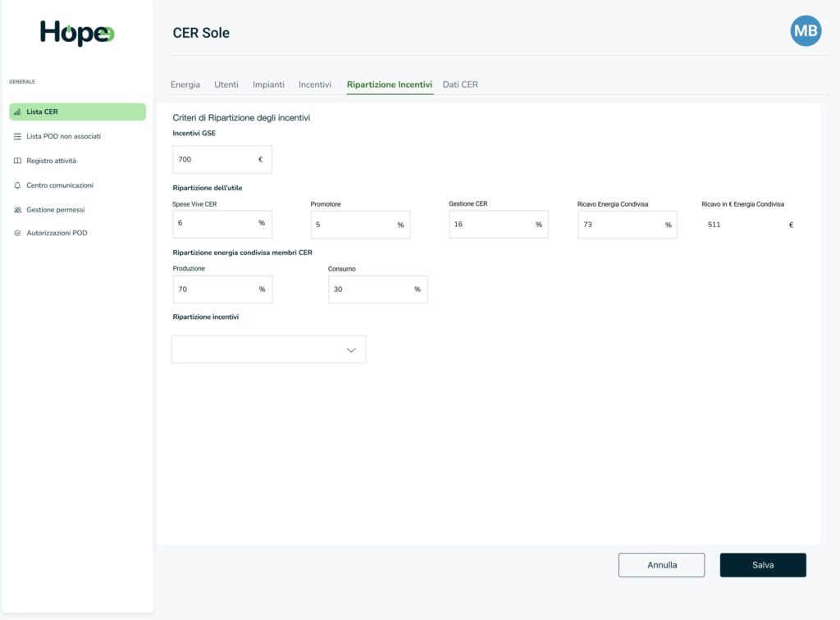Click the book icon beside Registro attività

[x=17, y=161]
